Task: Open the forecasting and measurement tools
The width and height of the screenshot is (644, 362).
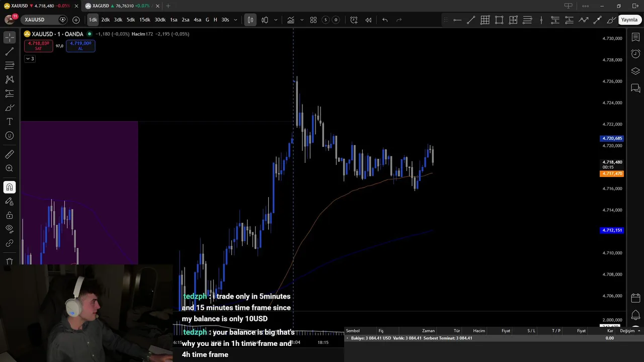Action: pyautogui.click(x=10, y=94)
